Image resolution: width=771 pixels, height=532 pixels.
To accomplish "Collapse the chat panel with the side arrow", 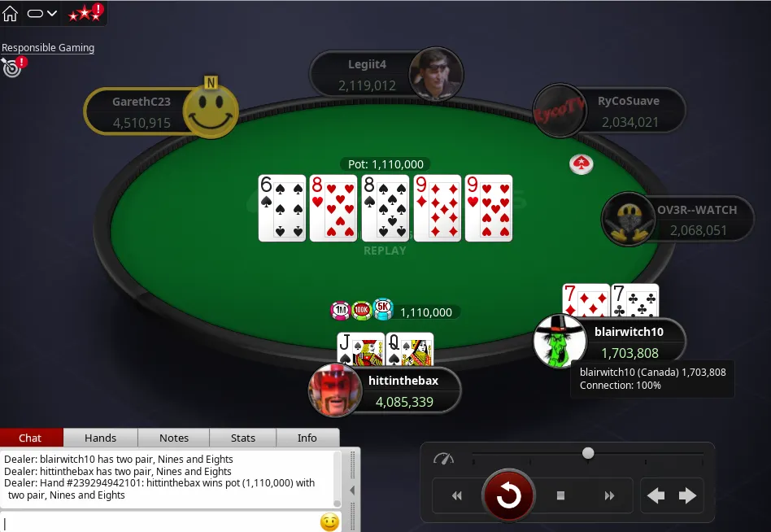I will click(352, 491).
